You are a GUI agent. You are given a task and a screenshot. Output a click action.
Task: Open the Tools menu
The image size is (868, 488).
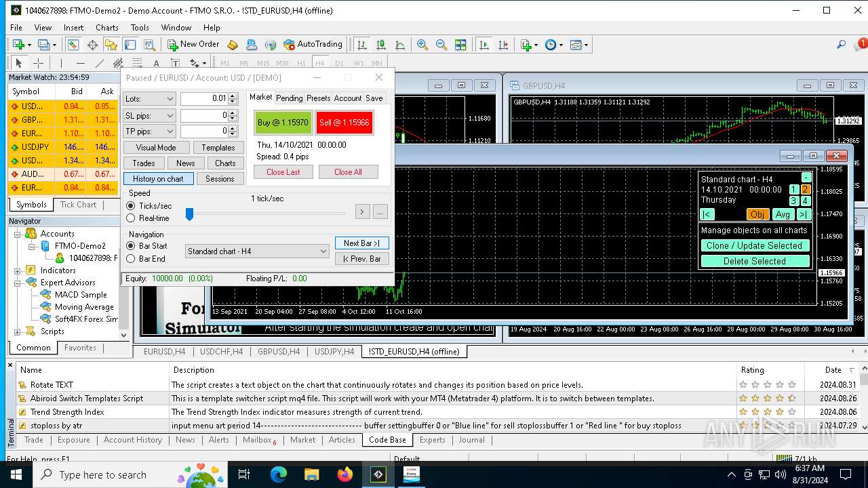coord(140,28)
